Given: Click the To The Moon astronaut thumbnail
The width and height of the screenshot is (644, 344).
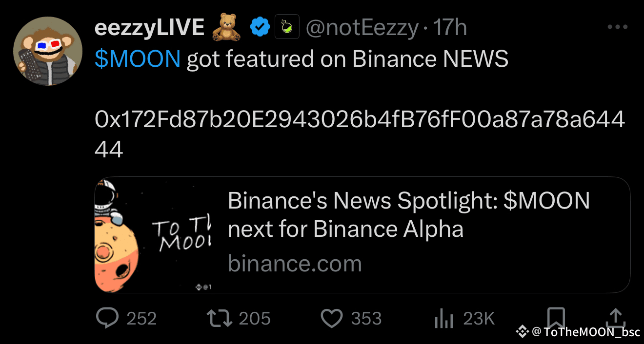Looking at the screenshot, I should pyautogui.click(x=153, y=235).
